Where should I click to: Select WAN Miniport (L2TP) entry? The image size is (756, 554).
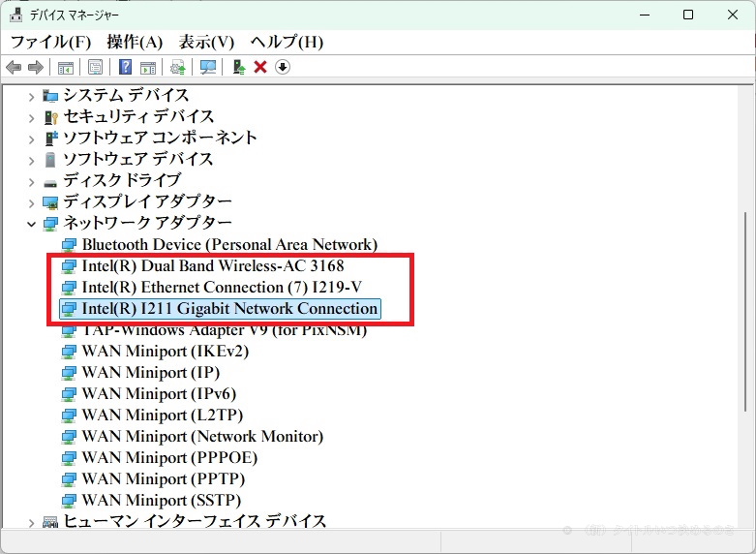pyautogui.click(x=162, y=415)
